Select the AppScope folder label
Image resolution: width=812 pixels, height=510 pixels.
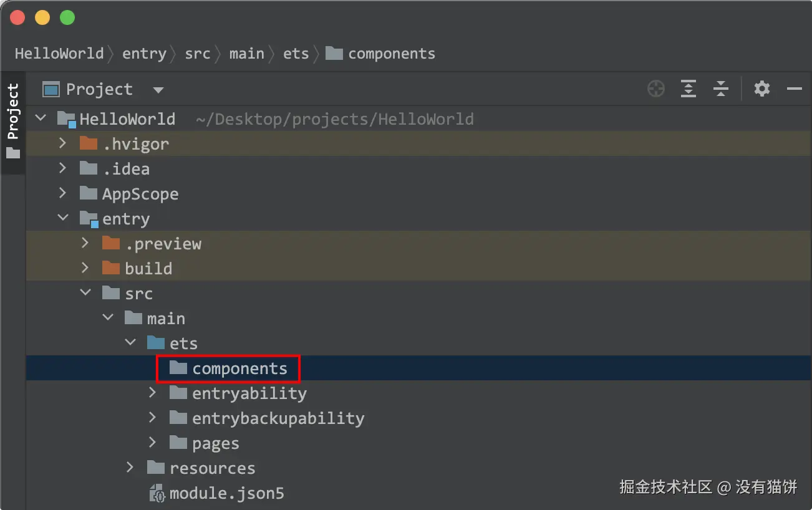[x=140, y=195]
